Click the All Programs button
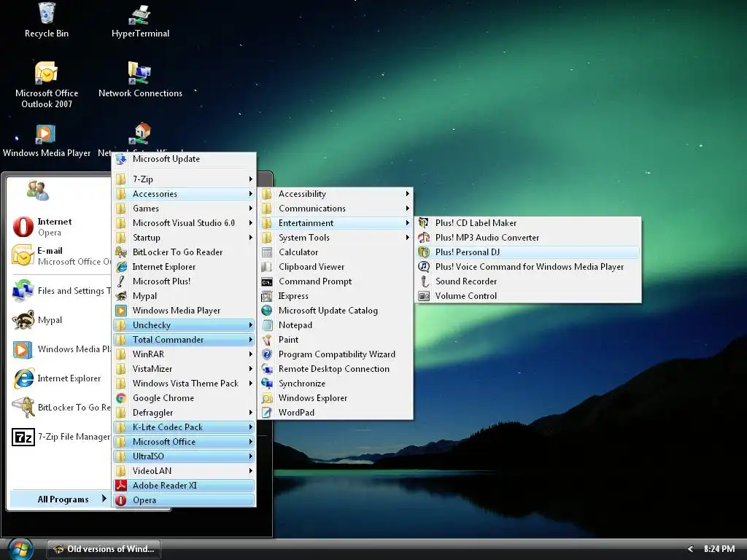Screen dimensions: 747x560 coord(61,499)
